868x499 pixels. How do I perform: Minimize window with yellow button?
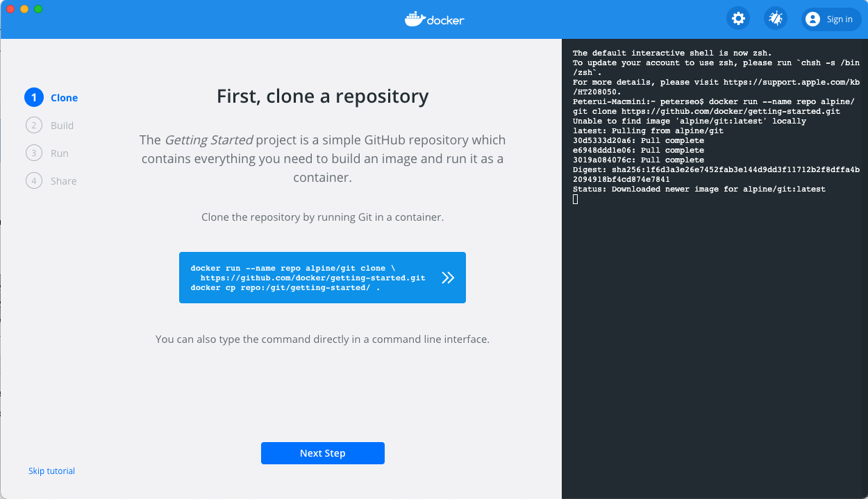pos(24,9)
